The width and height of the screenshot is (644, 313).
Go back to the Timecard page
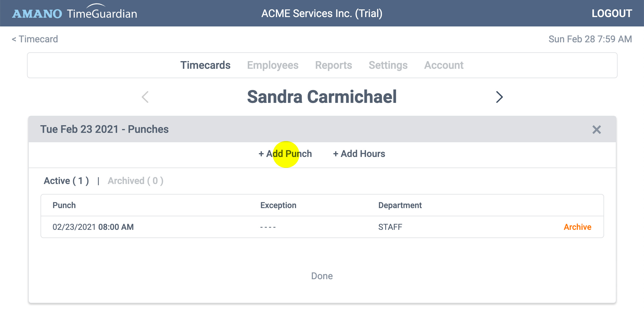tap(35, 39)
